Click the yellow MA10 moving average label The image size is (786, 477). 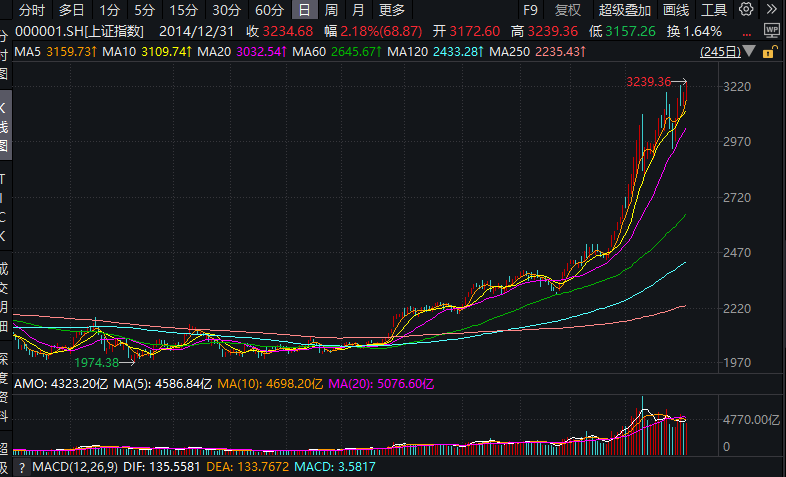tap(133, 50)
